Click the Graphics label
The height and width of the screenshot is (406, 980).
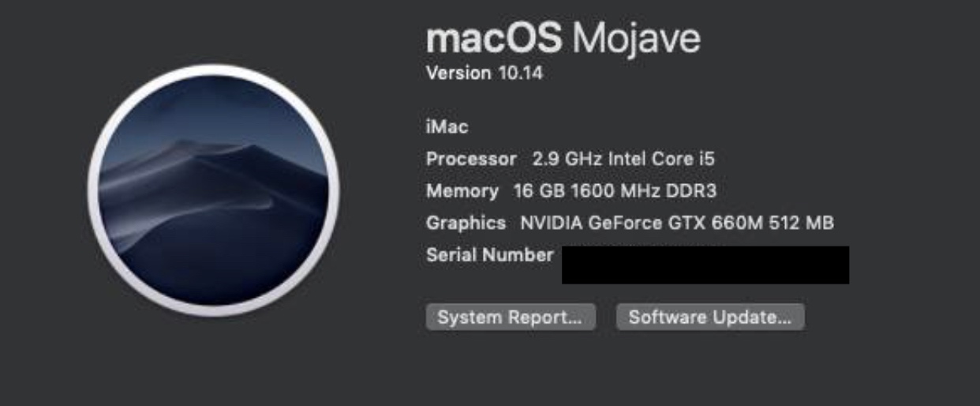pos(466,224)
